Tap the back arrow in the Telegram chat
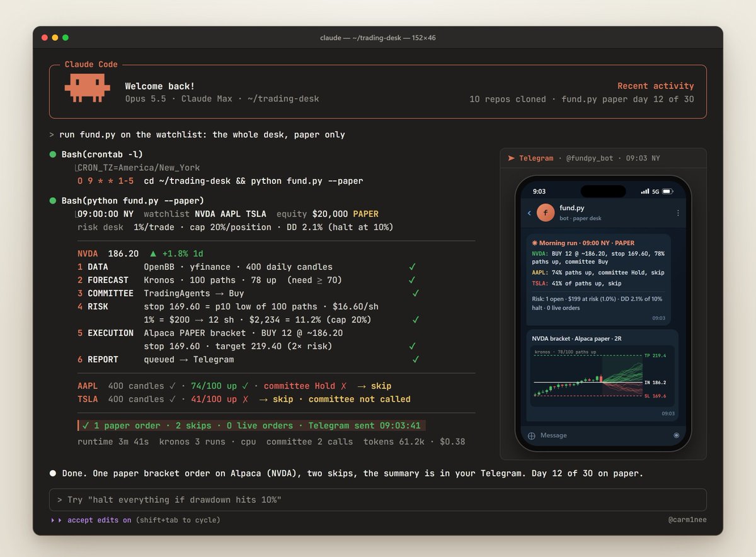756x557 pixels. tap(529, 214)
